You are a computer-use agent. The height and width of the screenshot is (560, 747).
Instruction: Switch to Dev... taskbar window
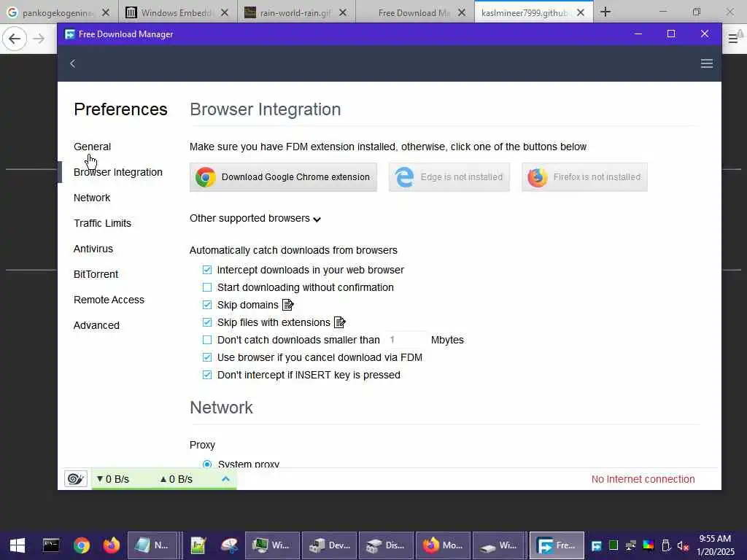[329, 545]
